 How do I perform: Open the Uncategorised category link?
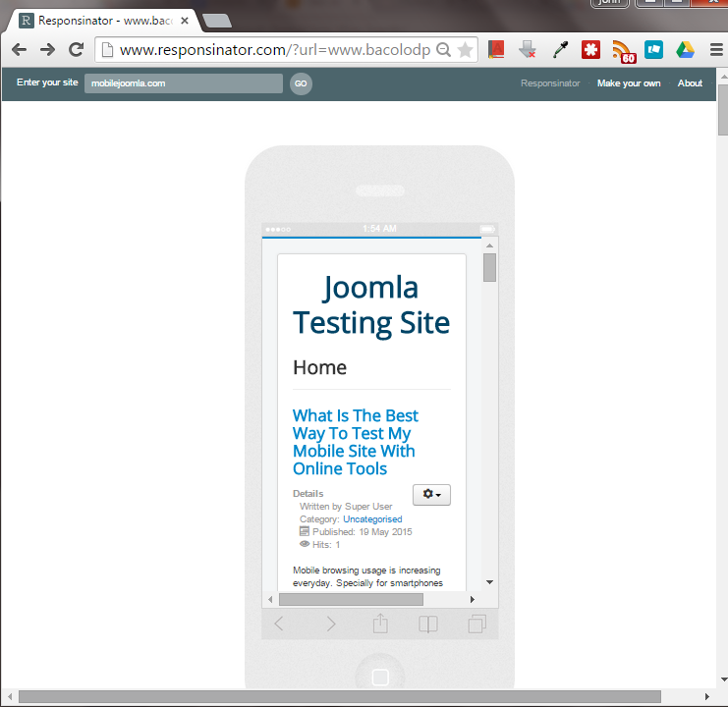(x=372, y=519)
